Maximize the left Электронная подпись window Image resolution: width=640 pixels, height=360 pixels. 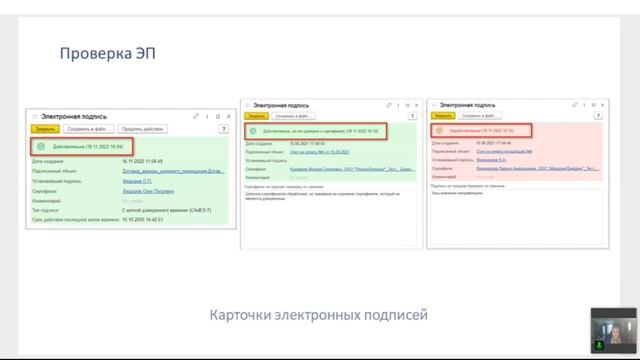(218, 116)
